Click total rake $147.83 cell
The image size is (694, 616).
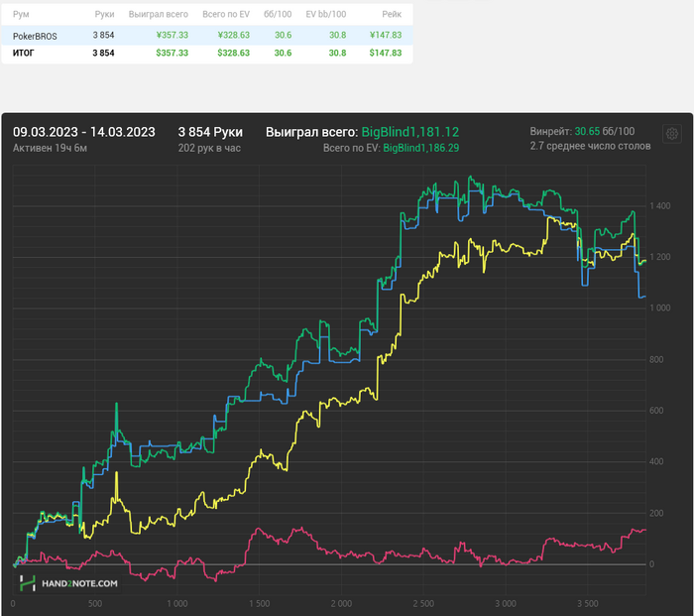386,54
